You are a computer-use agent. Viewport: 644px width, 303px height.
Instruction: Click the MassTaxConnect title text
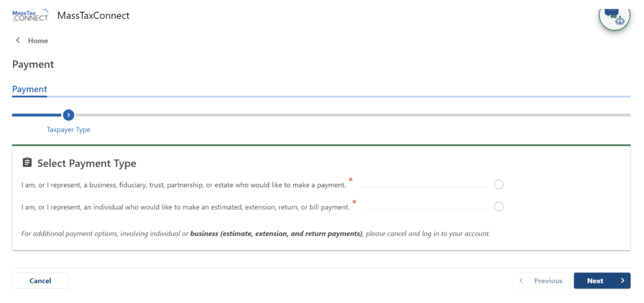pos(93,16)
